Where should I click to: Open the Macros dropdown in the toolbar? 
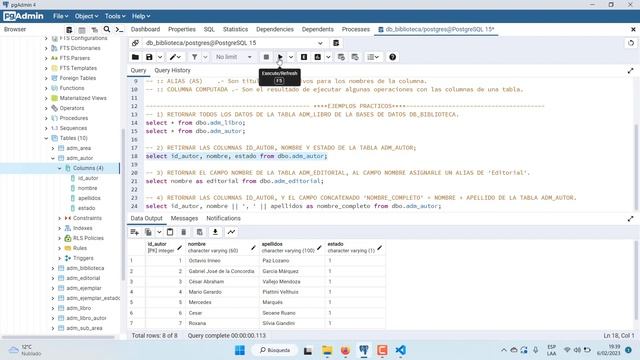click(373, 57)
